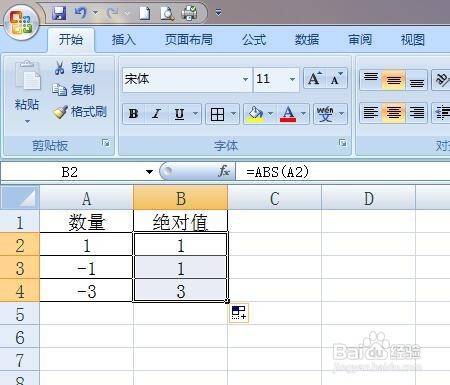This screenshot has width=450, height=385.
Task: Open the borders dropdown arrow
Action: coord(234,114)
